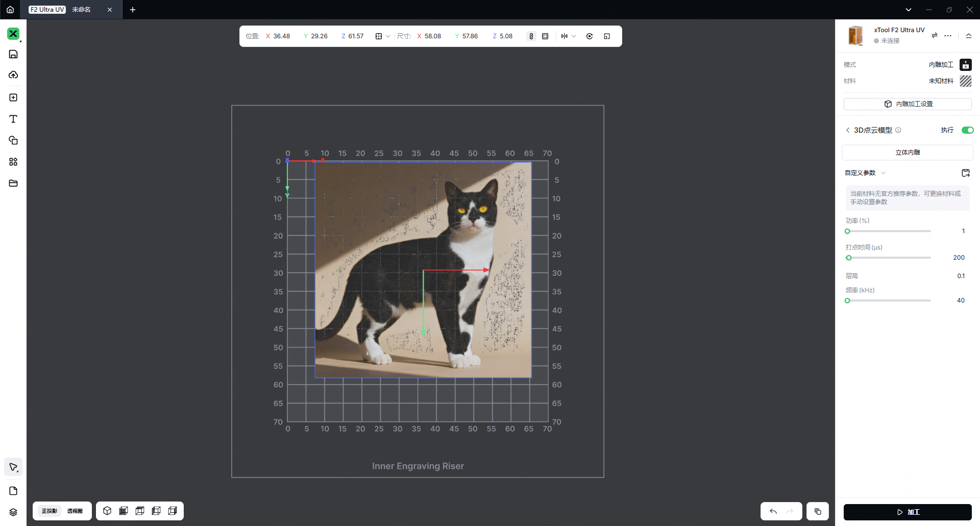Select the Text tool in sidebar
Screen dimensions: 980x526
[x=13, y=119]
